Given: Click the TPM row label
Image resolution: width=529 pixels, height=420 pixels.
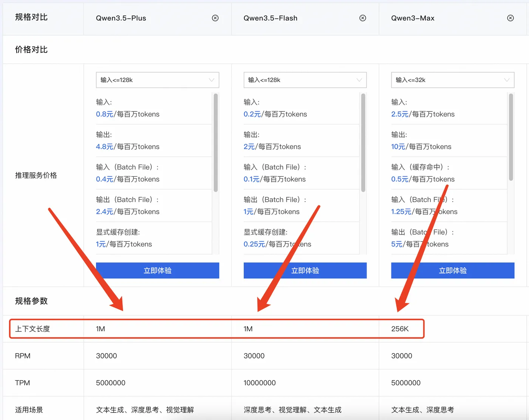Looking at the screenshot, I should click(22, 383).
